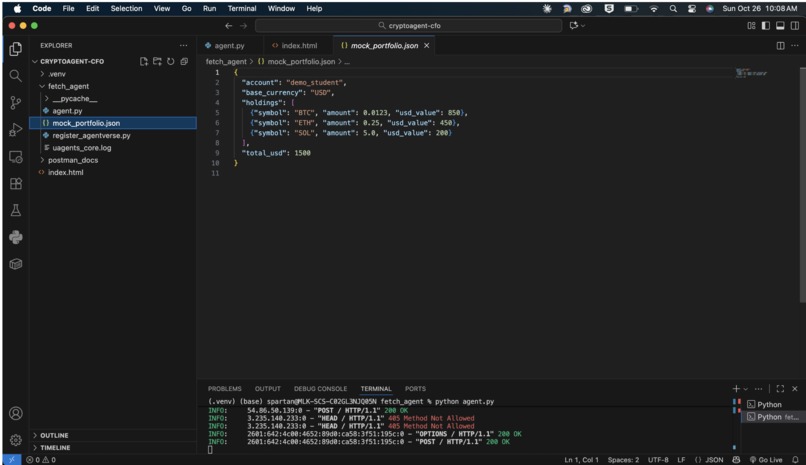Image resolution: width=806 pixels, height=465 pixels.
Task: Click the remote window indicator in status bar
Action: pyautogui.click(x=12, y=460)
